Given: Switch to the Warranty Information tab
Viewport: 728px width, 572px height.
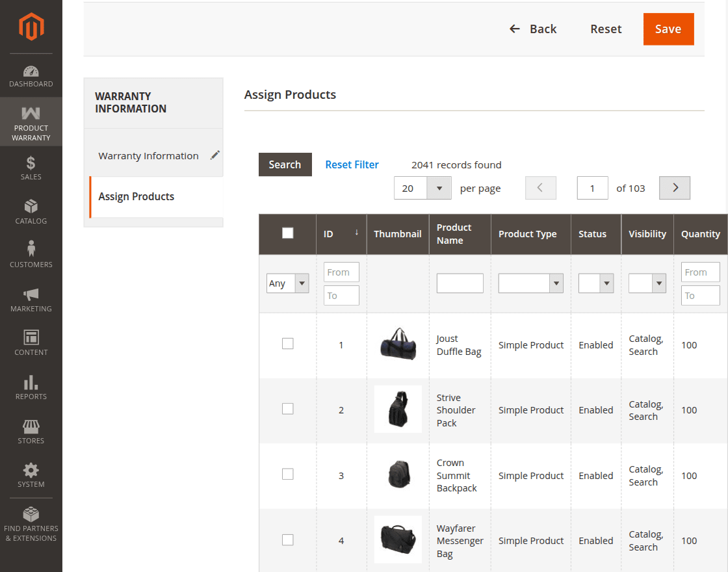Looking at the screenshot, I should [x=148, y=155].
